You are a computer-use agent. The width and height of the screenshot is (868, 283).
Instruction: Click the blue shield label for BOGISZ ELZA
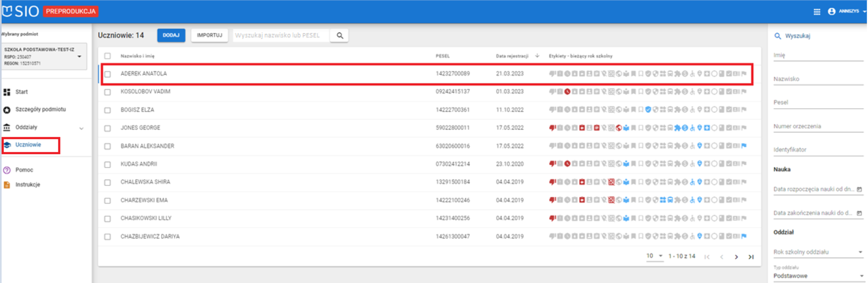pyautogui.click(x=648, y=110)
